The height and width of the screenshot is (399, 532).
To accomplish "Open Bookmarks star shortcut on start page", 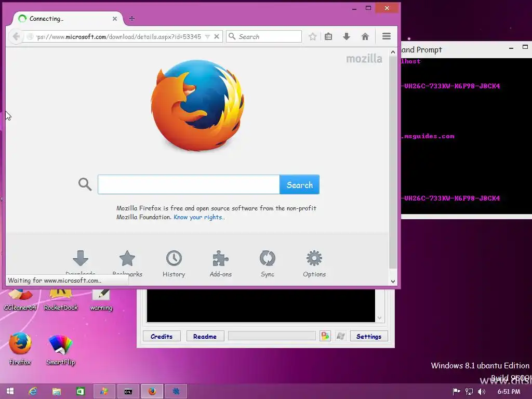I will pos(127,263).
